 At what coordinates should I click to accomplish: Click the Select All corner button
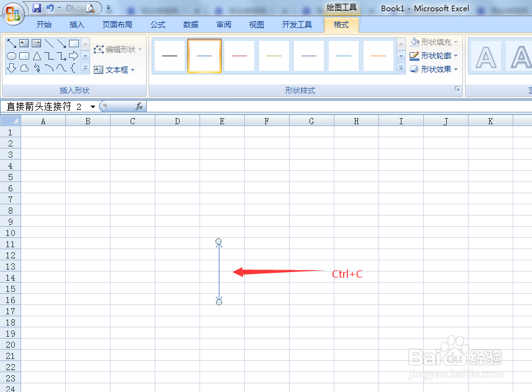click(11, 121)
